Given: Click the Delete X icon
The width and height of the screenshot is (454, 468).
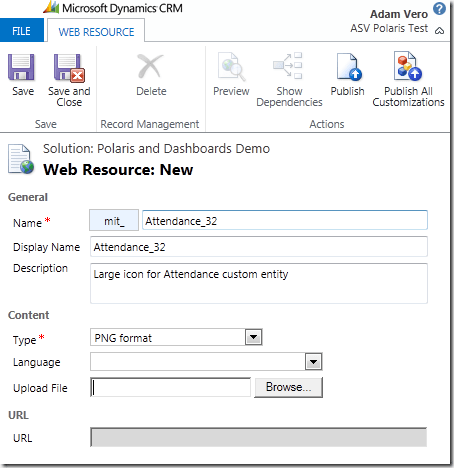Looking at the screenshot, I should tap(150, 66).
